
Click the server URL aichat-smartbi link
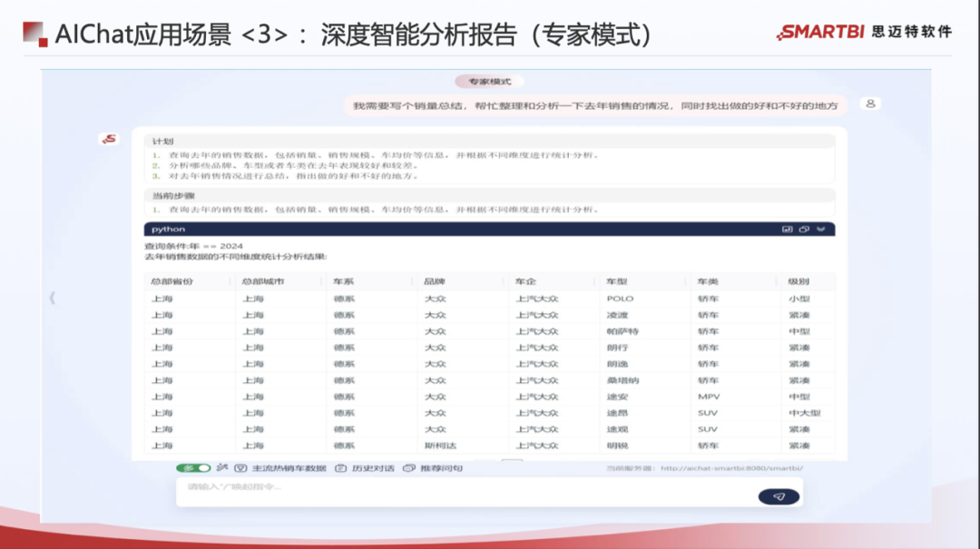point(731,467)
